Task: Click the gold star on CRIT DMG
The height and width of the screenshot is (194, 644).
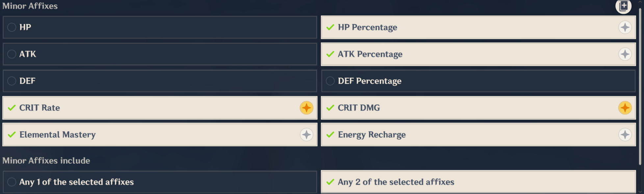Action: (x=625, y=108)
